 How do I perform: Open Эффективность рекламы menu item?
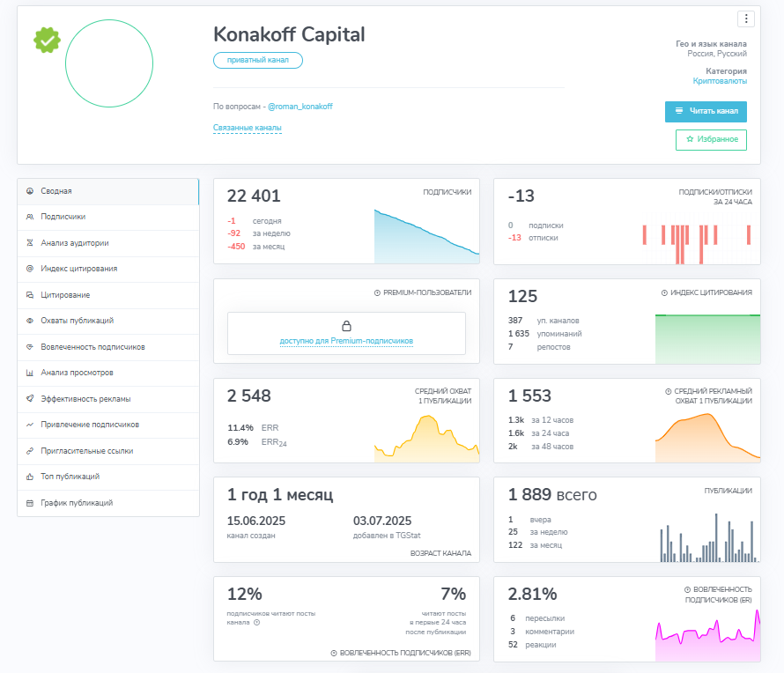coord(108,399)
